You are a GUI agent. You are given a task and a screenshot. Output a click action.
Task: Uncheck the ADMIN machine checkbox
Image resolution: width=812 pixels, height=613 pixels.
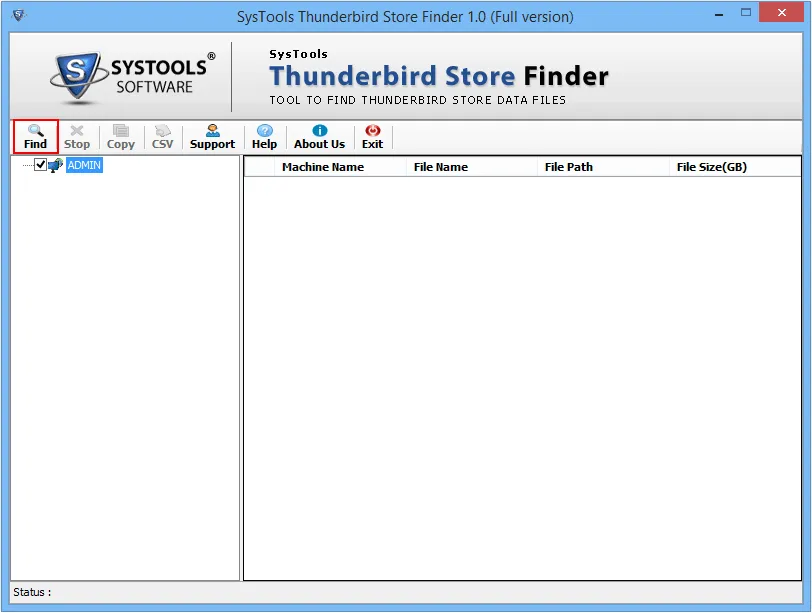(40, 165)
